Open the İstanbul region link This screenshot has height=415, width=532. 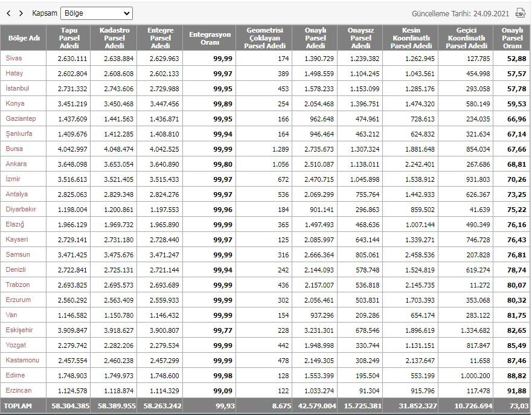click(18, 88)
